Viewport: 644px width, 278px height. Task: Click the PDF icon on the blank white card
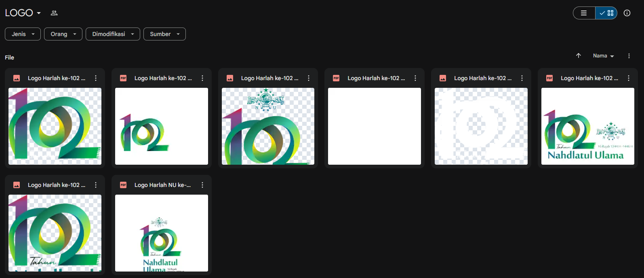[336, 78]
